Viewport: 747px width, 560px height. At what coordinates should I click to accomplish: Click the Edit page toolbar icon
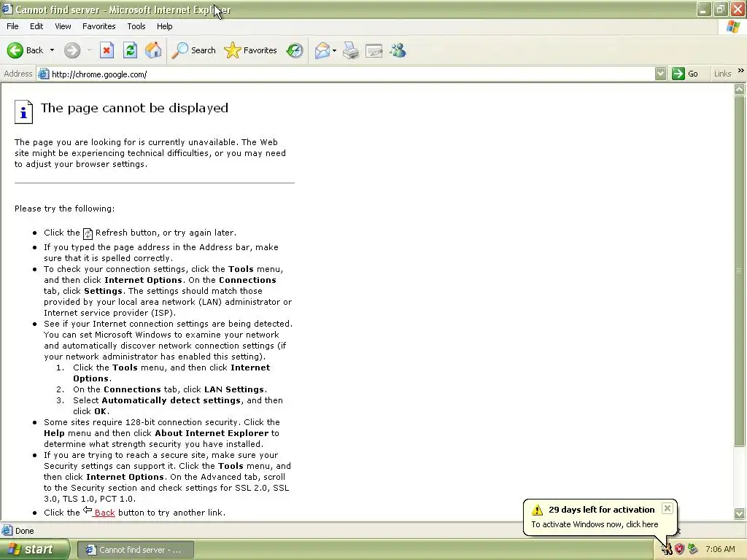point(374,50)
